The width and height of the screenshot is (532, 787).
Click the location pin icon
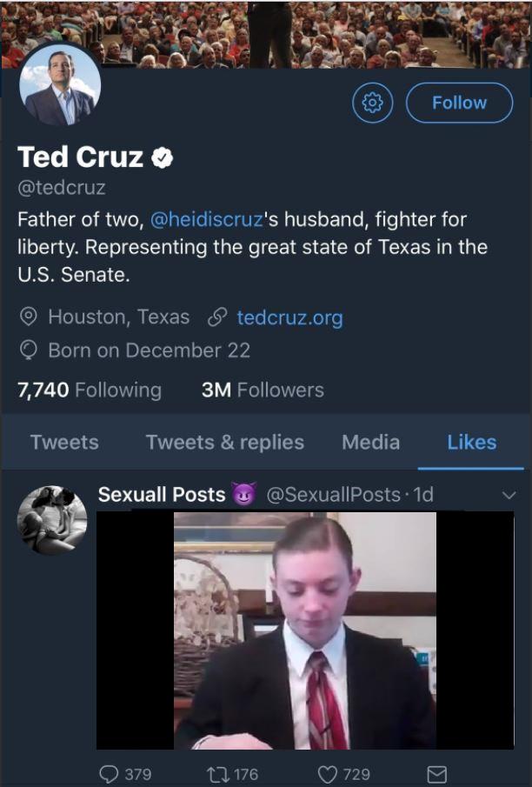click(x=29, y=317)
